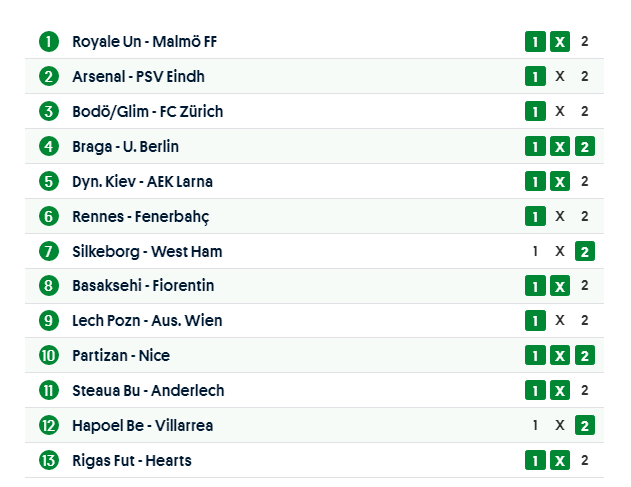The height and width of the screenshot is (487, 631).
Task: Deselect the 2 pick for Silkeborg - West Ham
Action: pyautogui.click(x=585, y=251)
